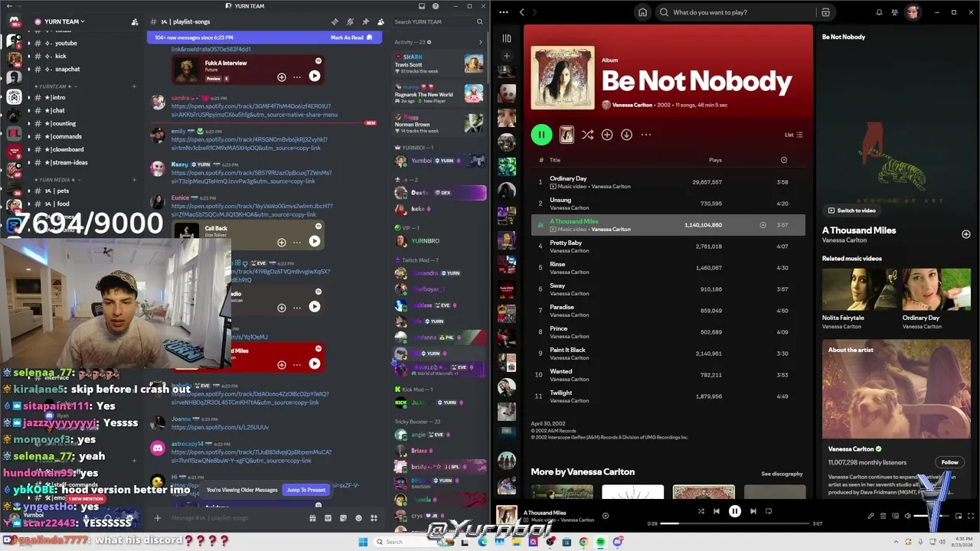
Task: Show pinned messages in Discord
Action: [365, 21]
